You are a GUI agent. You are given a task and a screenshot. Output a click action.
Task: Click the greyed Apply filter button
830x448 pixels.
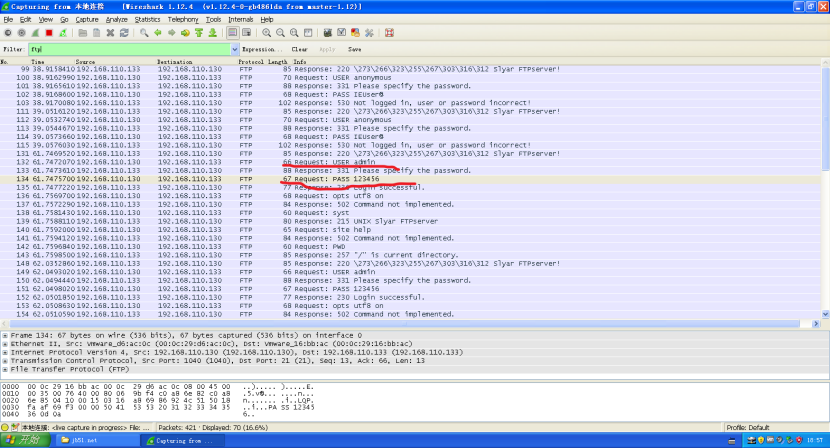[x=327, y=49]
